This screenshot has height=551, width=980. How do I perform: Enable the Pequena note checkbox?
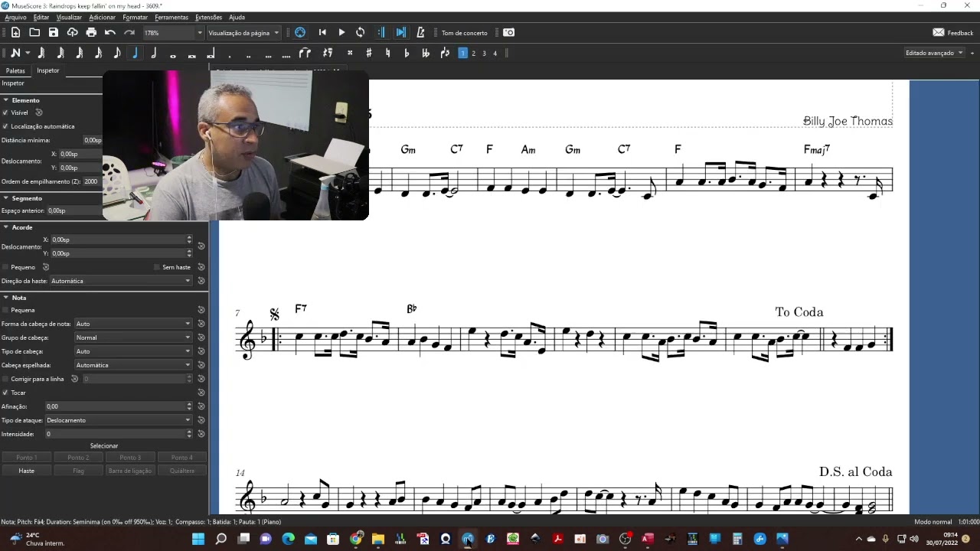pyautogui.click(x=5, y=310)
